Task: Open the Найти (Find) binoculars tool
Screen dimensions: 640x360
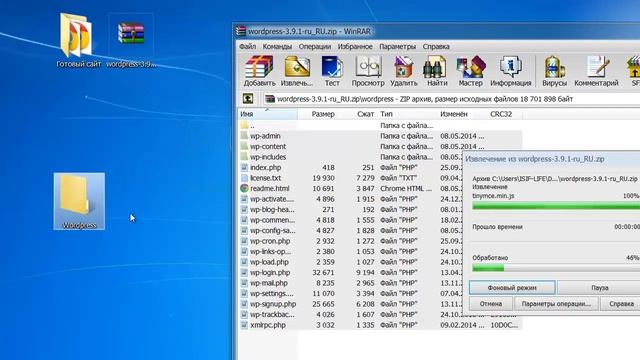Action: pos(437,71)
